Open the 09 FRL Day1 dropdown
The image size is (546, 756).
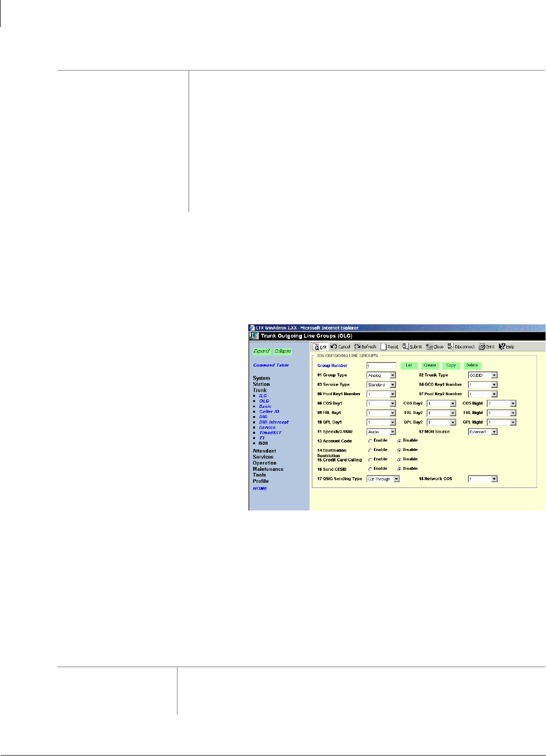pyautogui.click(x=381, y=413)
